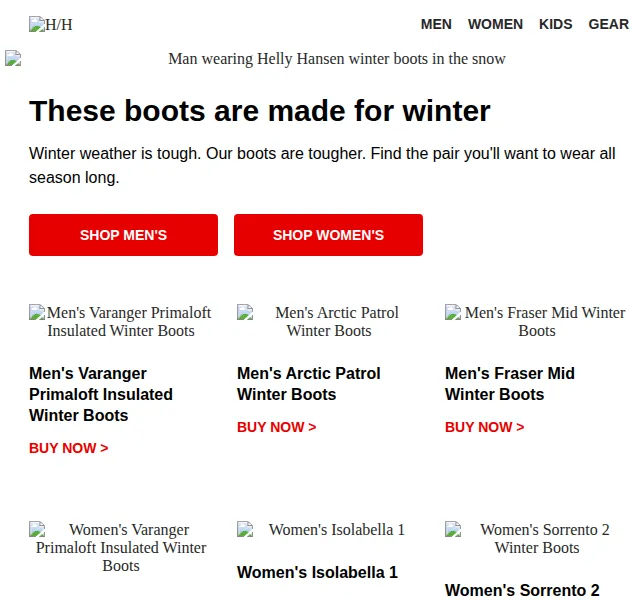Open the WOMEN navigation menu

(x=495, y=24)
